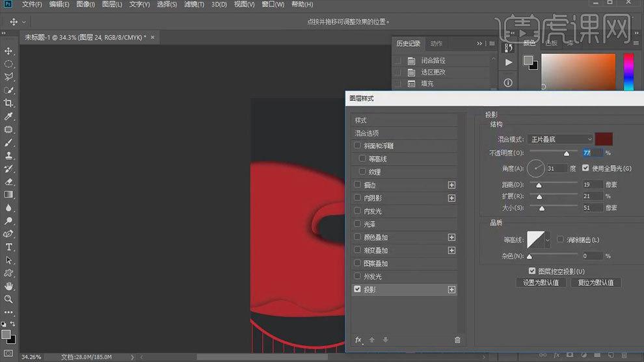Open the 混合模式 正片叠底 dropdown
The image size is (644, 362).
pos(560,139)
